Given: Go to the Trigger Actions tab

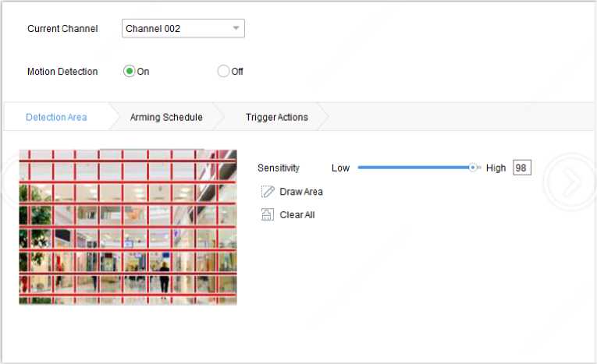Looking at the screenshot, I should pos(276,117).
